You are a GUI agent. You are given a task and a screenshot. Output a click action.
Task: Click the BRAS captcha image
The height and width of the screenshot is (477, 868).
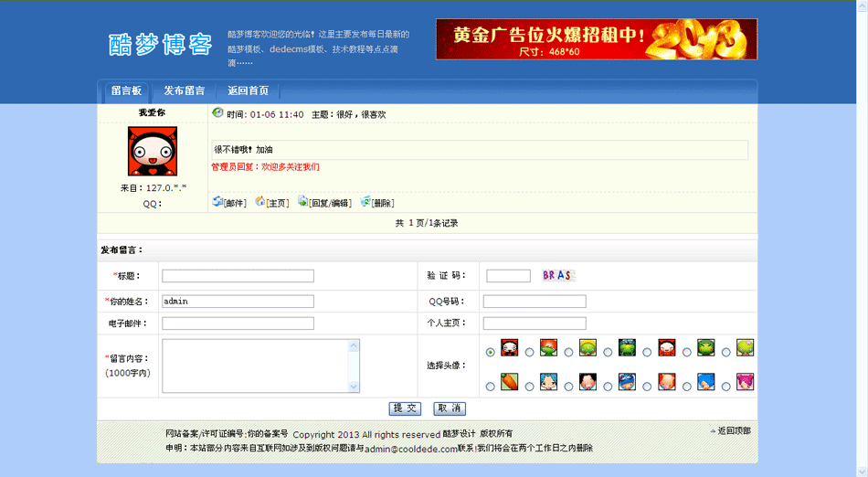(556, 275)
